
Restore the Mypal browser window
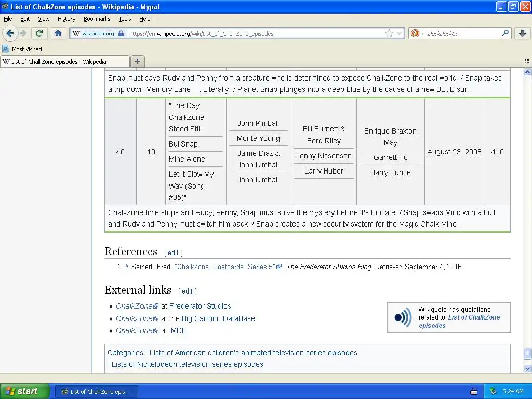[513, 6]
